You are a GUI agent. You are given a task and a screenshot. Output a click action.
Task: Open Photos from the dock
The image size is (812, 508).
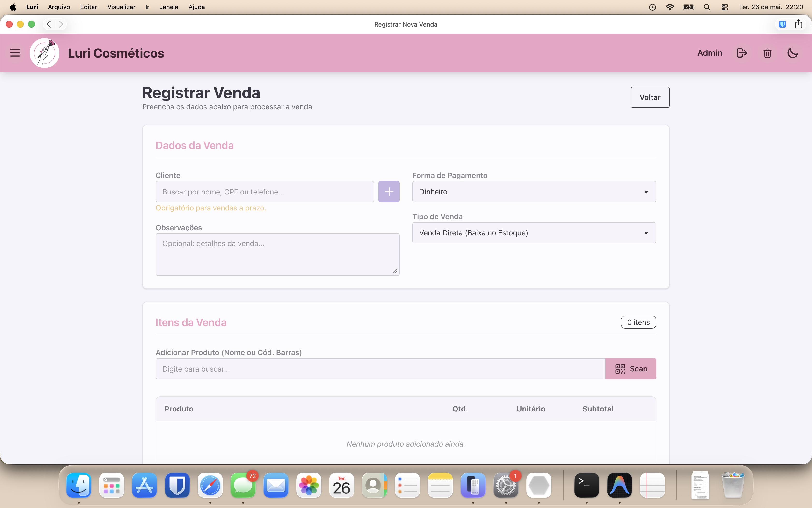(x=309, y=485)
